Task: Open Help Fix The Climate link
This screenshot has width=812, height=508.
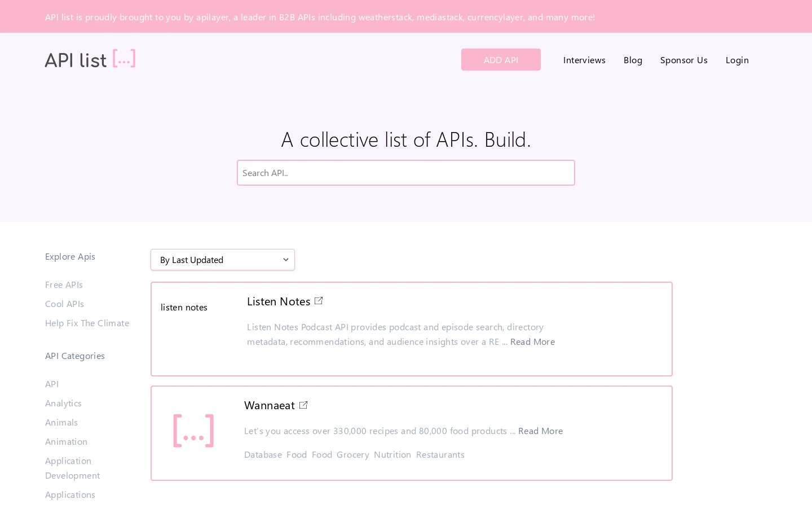Action: [87, 323]
